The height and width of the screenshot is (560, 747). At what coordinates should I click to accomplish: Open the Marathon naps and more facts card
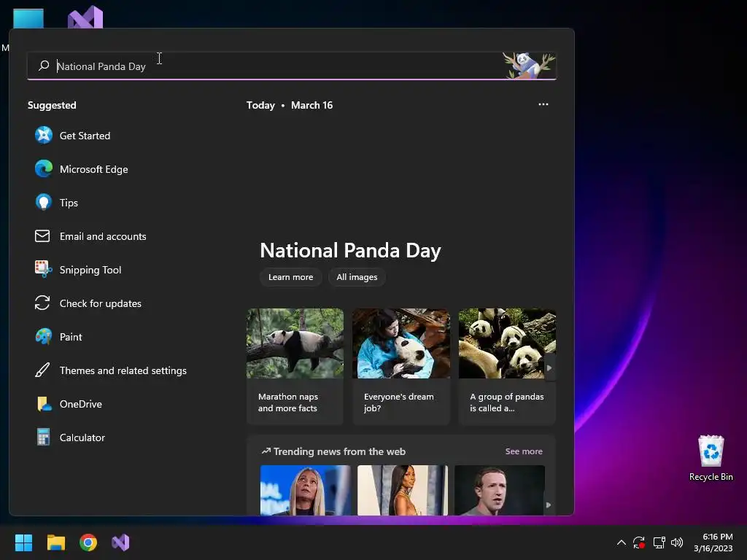[x=295, y=366]
